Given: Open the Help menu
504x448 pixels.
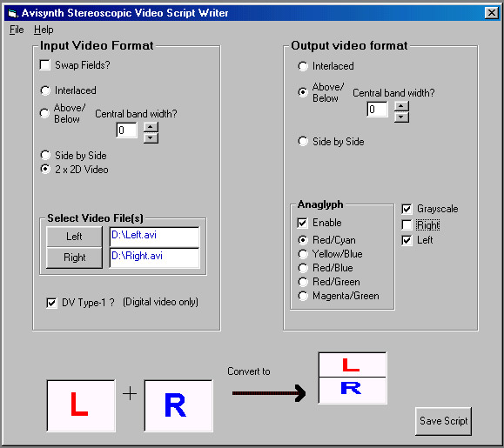Looking at the screenshot, I should click(44, 30).
